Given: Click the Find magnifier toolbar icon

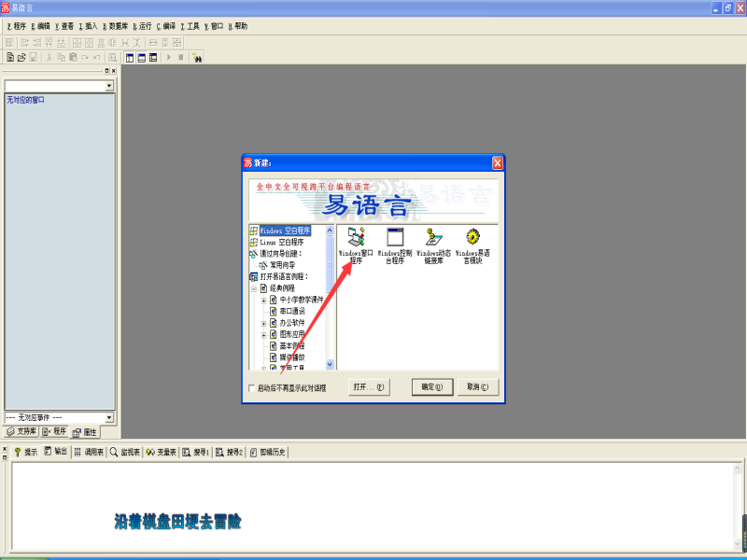Looking at the screenshot, I should point(112,58).
